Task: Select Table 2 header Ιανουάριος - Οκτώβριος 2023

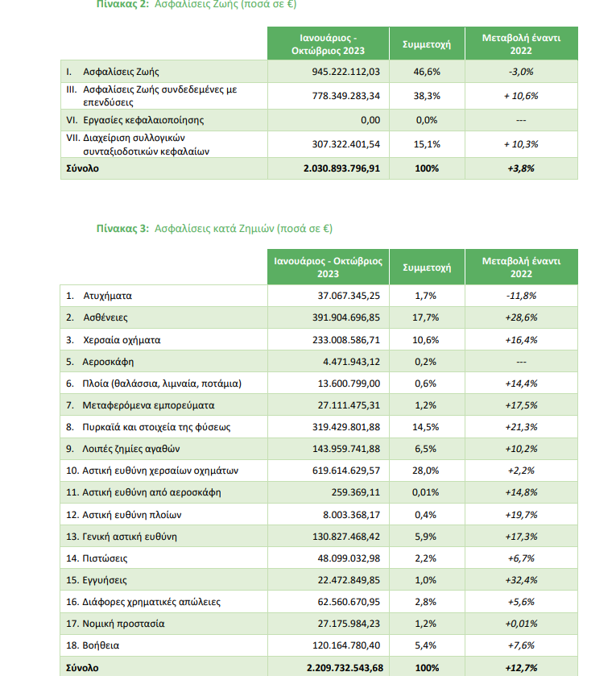Action: 328,44
